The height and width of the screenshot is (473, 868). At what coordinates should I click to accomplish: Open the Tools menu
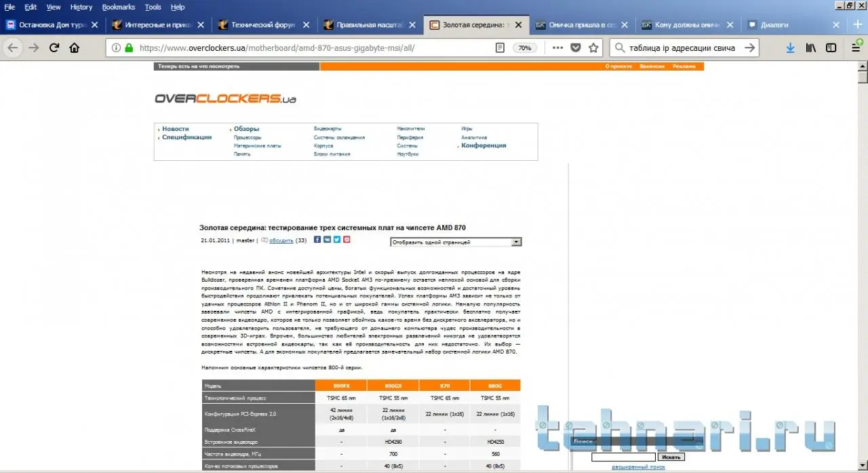click(x=153, y=7)
